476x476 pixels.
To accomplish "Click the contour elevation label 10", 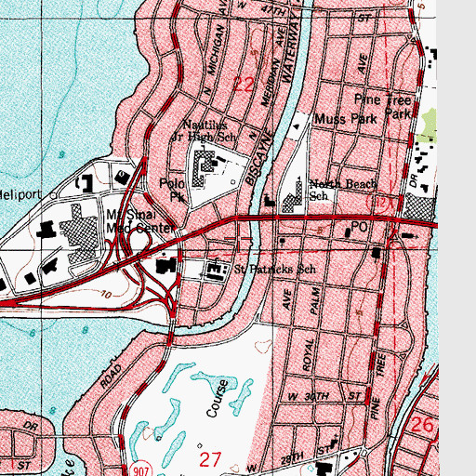I will [x=106, y=295].
